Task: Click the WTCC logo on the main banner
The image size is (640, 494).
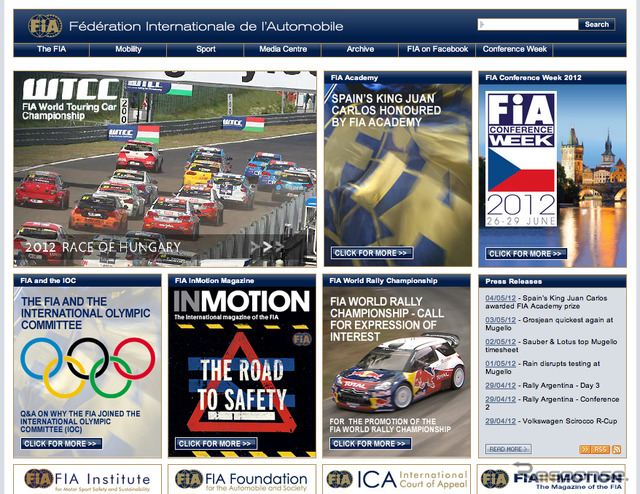Action: click(71, 89)
